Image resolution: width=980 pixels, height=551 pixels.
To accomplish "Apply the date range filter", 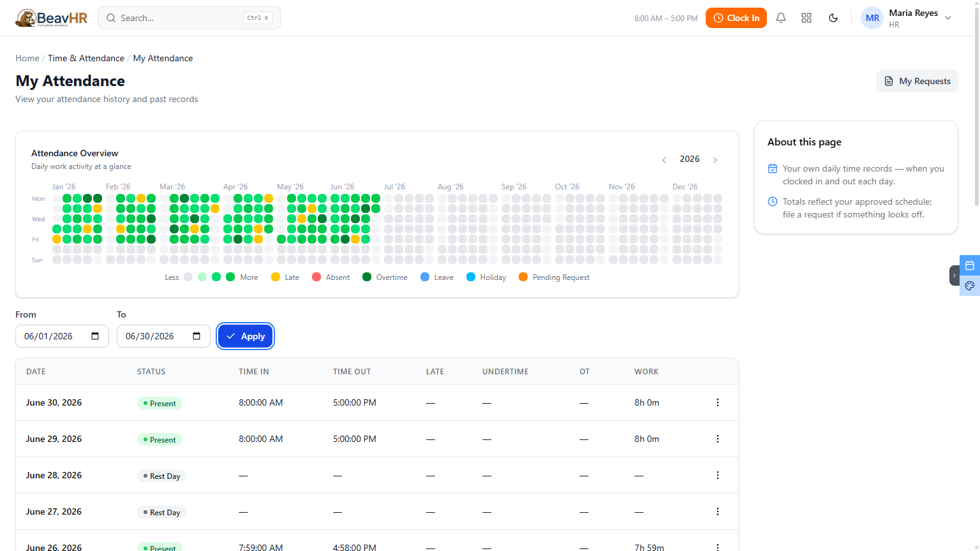I will (x=246, y=336).
